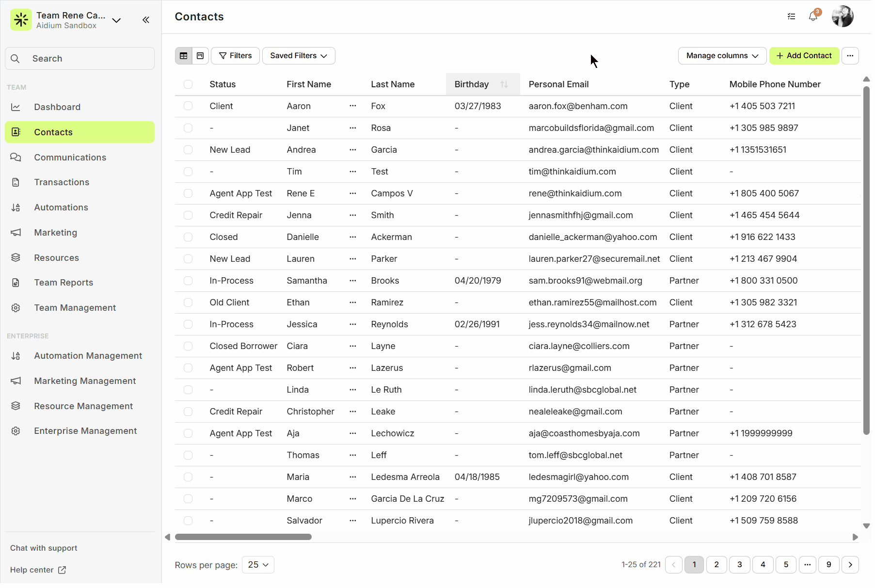Collapse the sidebar with double-chevron icon

click(x=146, y=20)
